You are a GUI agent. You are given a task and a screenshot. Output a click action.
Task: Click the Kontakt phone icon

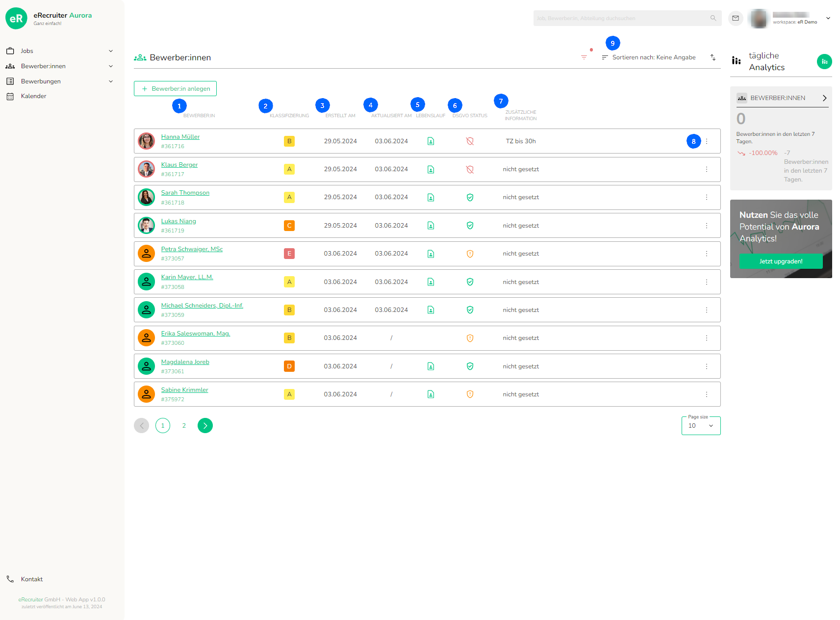[10, 579]
